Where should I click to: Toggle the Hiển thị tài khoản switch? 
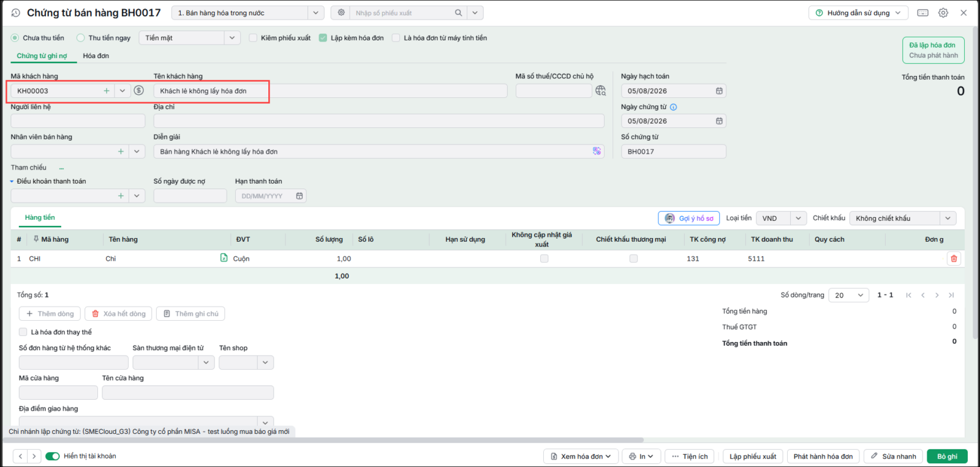coord(53,456)
